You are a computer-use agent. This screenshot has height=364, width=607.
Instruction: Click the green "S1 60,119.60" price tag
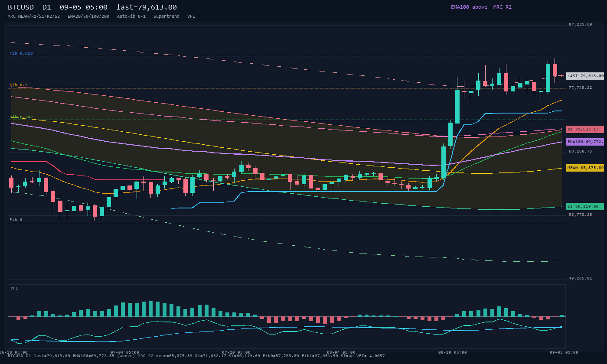pos(585,206)
